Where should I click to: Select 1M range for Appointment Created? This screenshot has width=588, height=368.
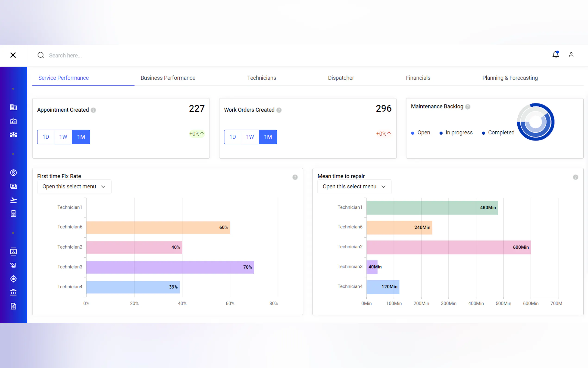(81, 137)
